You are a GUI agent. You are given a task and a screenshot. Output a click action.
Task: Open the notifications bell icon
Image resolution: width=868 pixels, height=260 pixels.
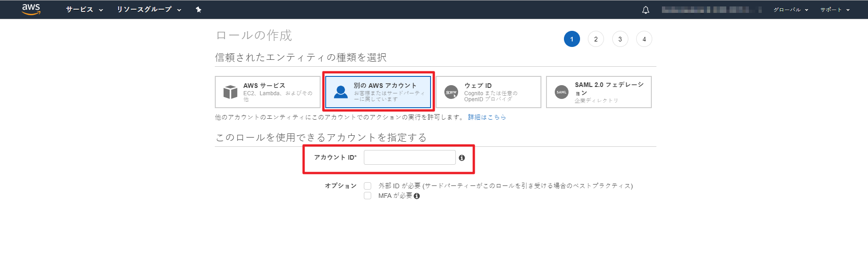(x=645, y=10)
